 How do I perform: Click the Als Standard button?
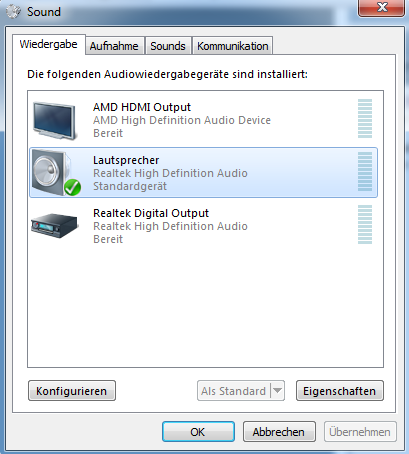click(x=234, y=390)
